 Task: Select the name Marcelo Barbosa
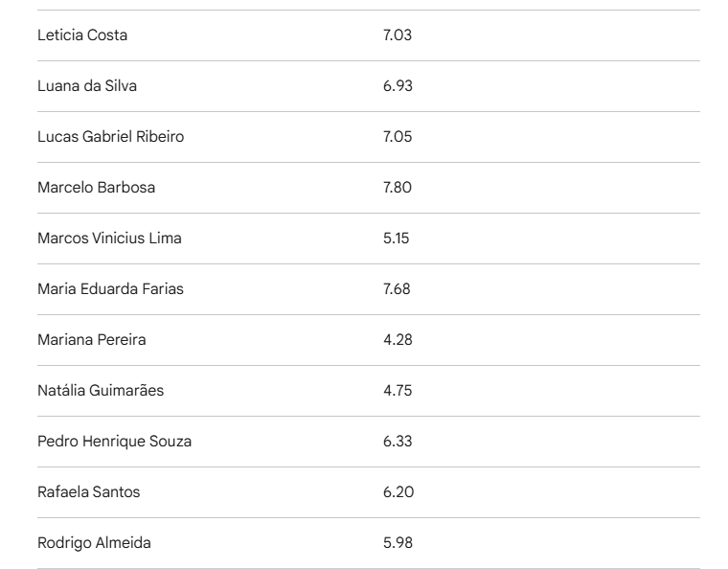pos(96,188)
